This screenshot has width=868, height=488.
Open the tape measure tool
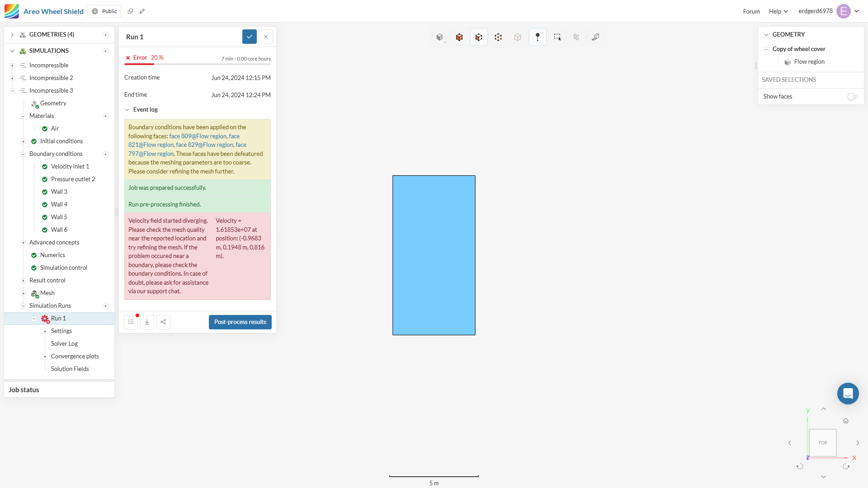click(x=595, y=37)
